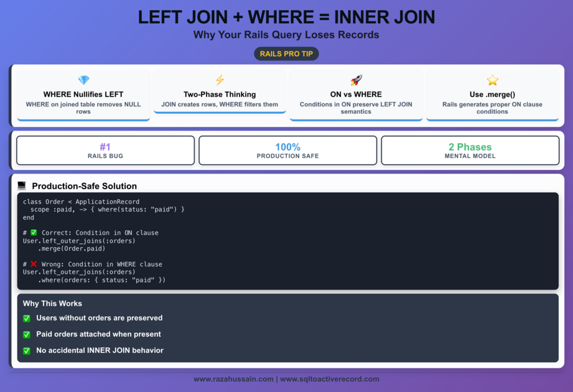
Task: Click the code line 'class Order < ApplicationRecord'
Action: pos(81,202)
